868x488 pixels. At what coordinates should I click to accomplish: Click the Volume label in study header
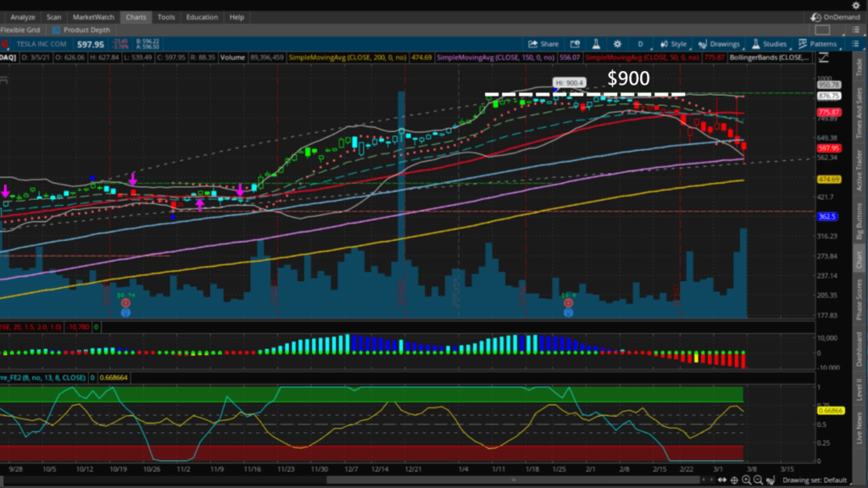click(232, 57)
